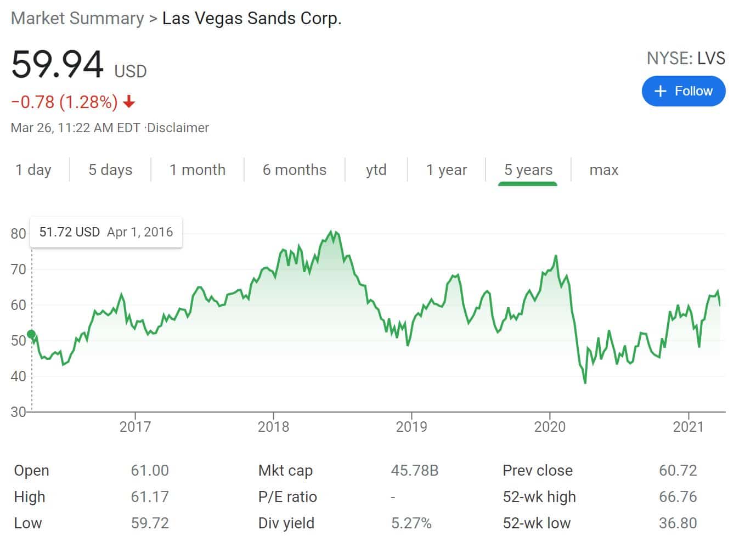
Task: Toggle the 5 years range selection
Action: (528, 170)
